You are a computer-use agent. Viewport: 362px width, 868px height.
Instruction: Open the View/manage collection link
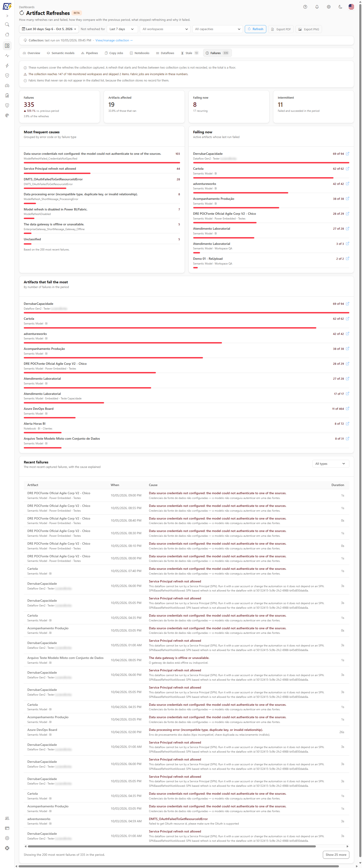[x=114, y=41]
